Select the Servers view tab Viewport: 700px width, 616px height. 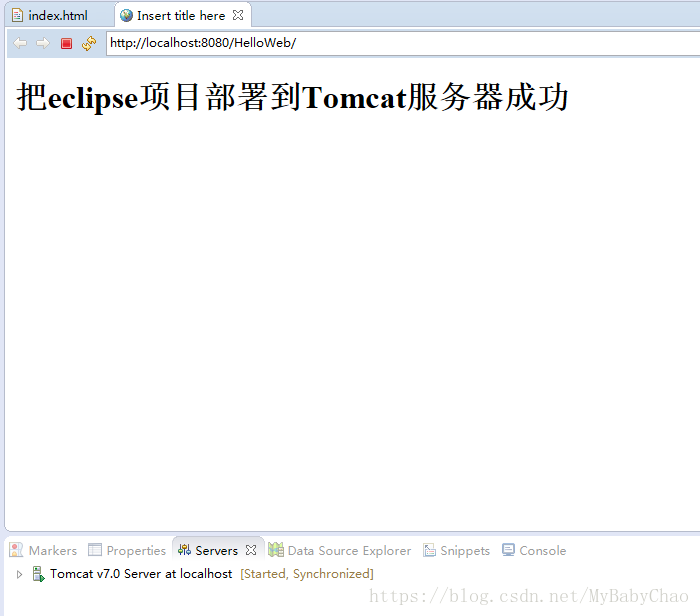217,550
